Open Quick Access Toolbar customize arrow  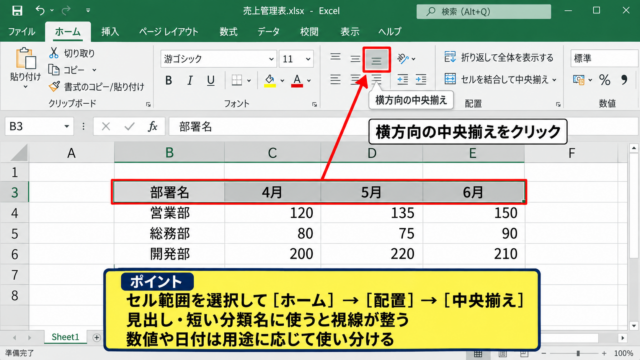88,11
